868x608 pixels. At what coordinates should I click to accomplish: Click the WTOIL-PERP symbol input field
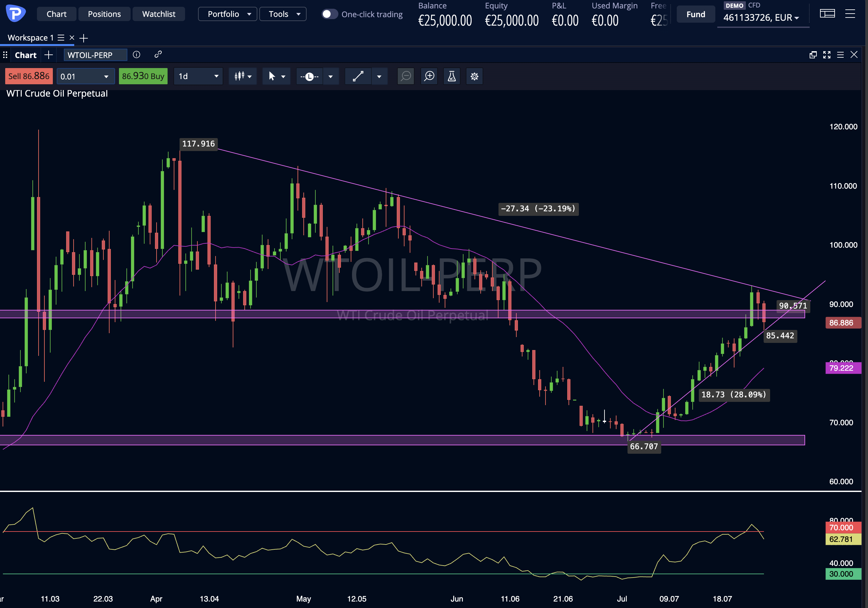tap(95, 55)
